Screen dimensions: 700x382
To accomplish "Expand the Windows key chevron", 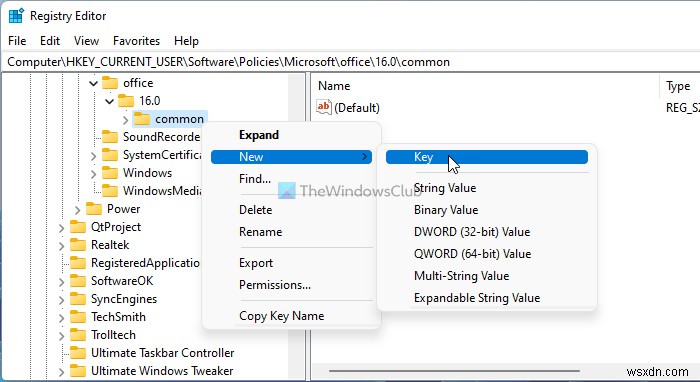I will 93,174.
